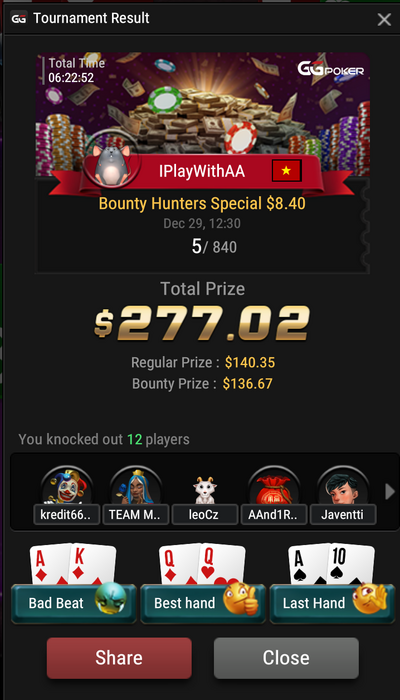Click the Share button
Viewport: 400px width, 700px height.
click(x=119, y=658)
